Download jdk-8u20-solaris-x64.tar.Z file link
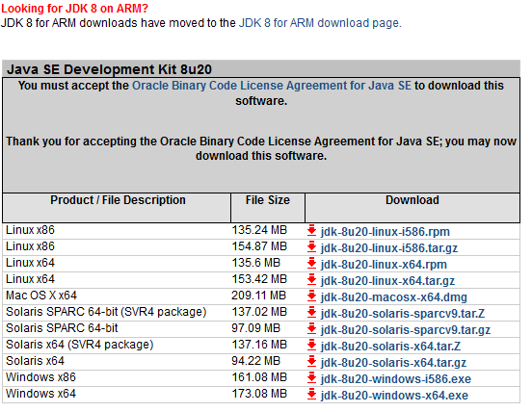The image size is (532, 412). (x=390, y=346)
